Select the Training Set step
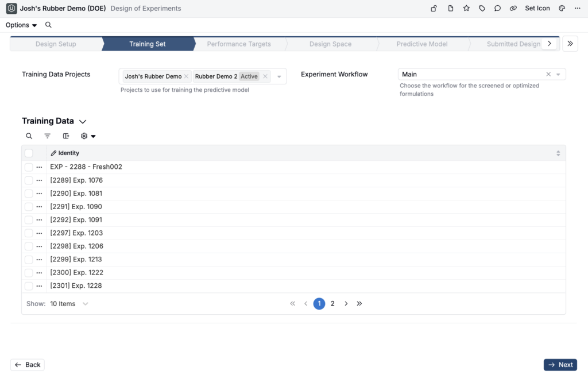 coord(148,44)
